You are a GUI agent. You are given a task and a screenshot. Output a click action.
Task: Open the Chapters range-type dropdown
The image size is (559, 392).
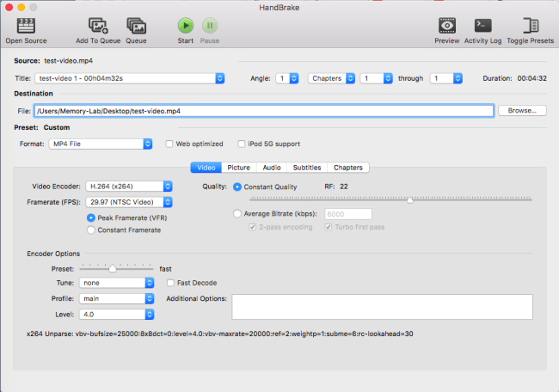[332, 78]
